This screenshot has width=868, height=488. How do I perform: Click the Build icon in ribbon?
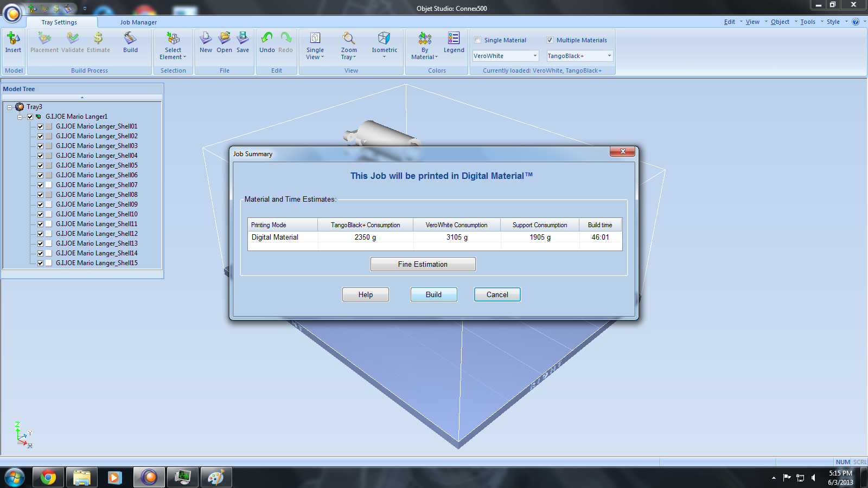click(130, 38)
